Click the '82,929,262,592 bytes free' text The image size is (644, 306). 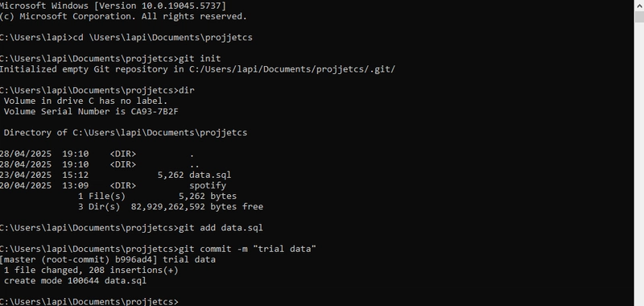[196, 207]
